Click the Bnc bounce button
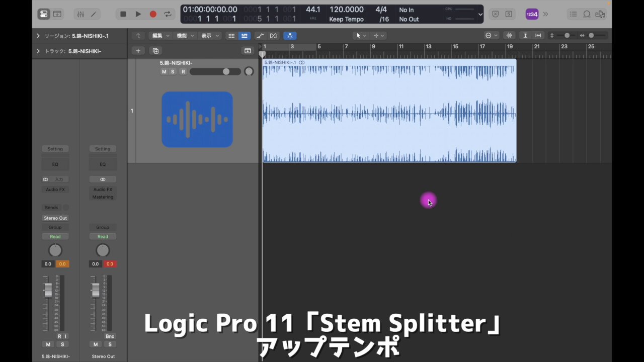 (110, 336)
